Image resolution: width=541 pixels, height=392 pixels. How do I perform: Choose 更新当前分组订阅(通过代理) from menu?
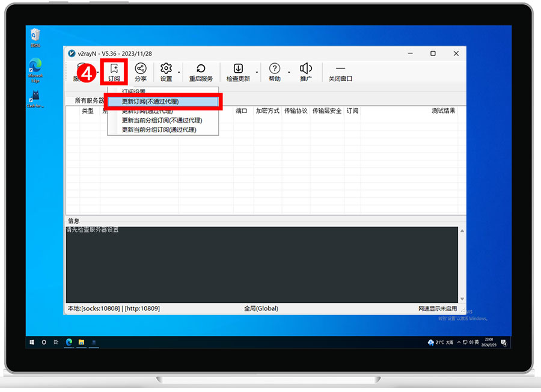point(159,129)
